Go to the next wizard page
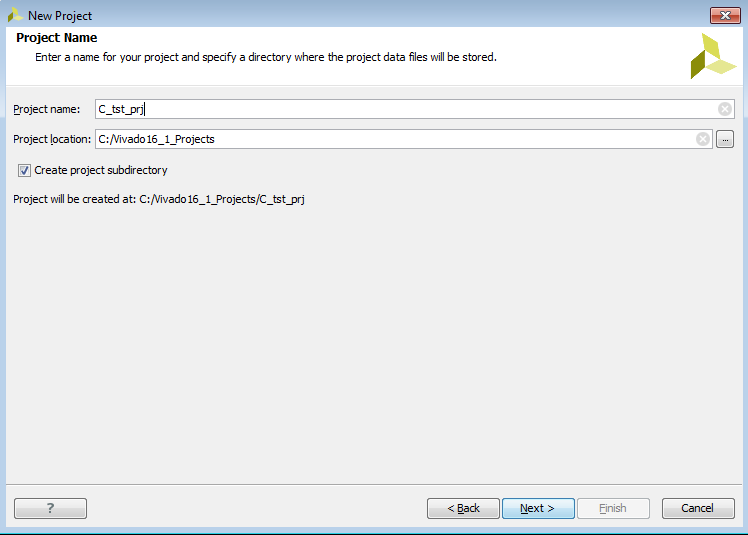 (x=538, y=508)
